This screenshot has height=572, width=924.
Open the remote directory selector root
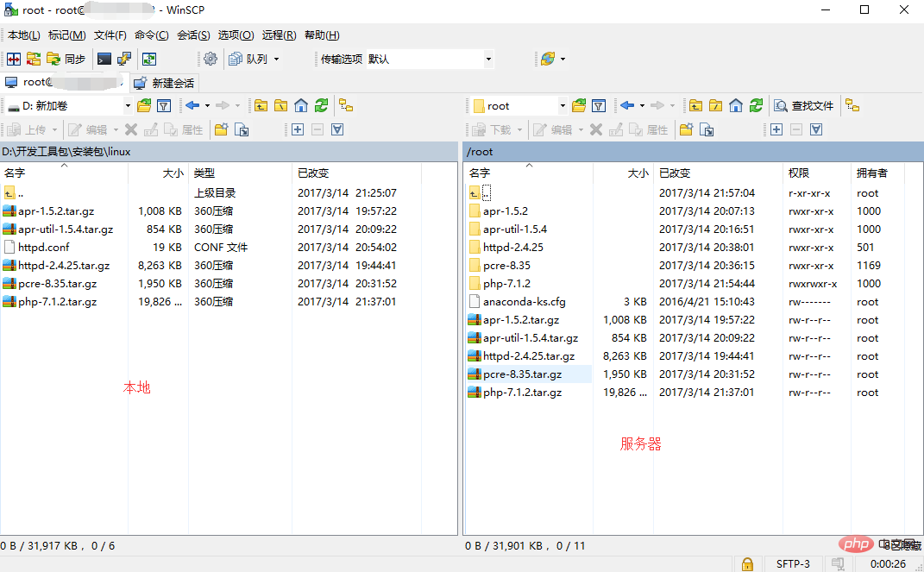pos(519,106)
